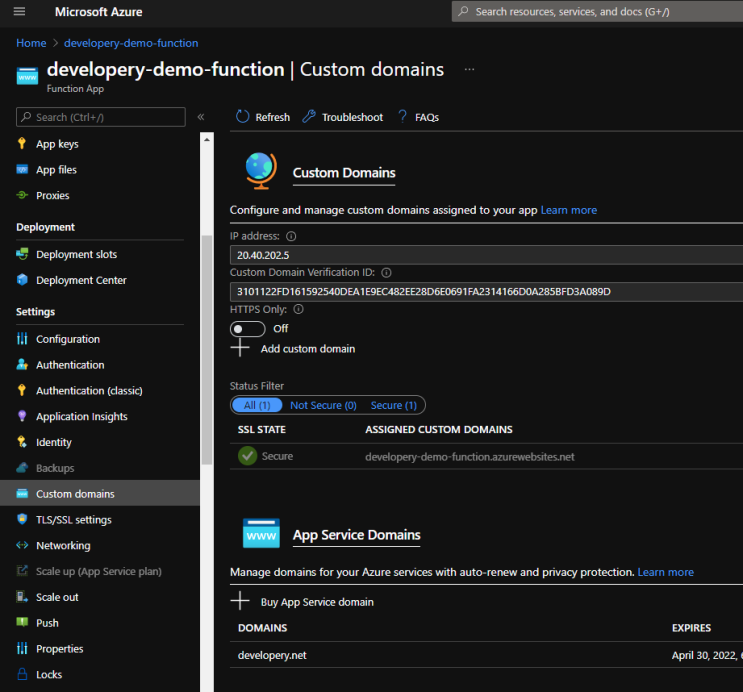The image size is (743, 692).
Task: Open the ellipsis more options menu
Action: point(469,69)
